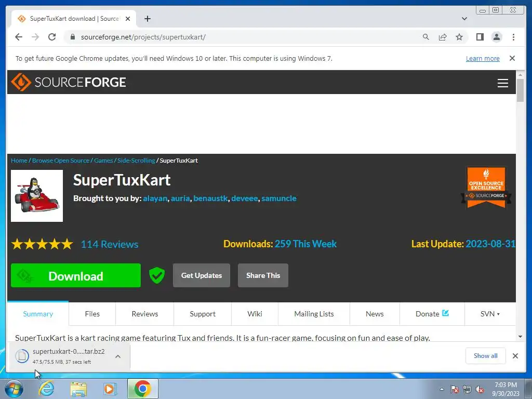The image size is (532, 399).
Task: Open the samuncle author profile
Action: tap(279, 198)
